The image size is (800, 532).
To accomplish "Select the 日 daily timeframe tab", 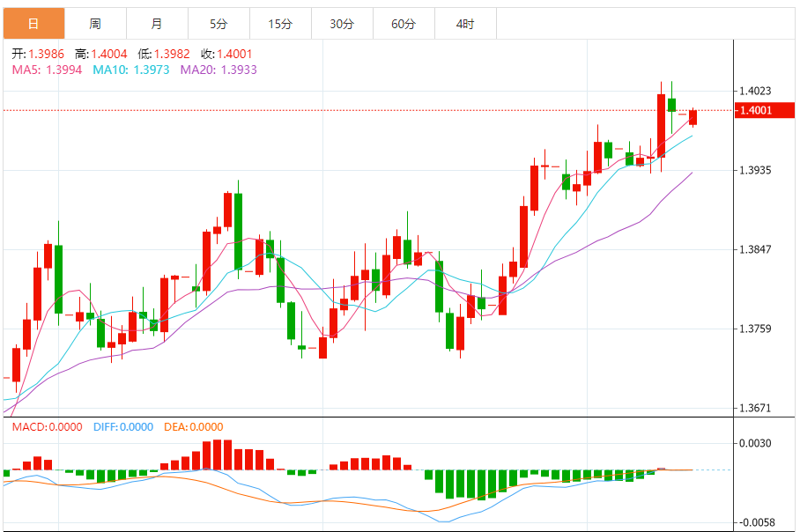I will [33, 24].
